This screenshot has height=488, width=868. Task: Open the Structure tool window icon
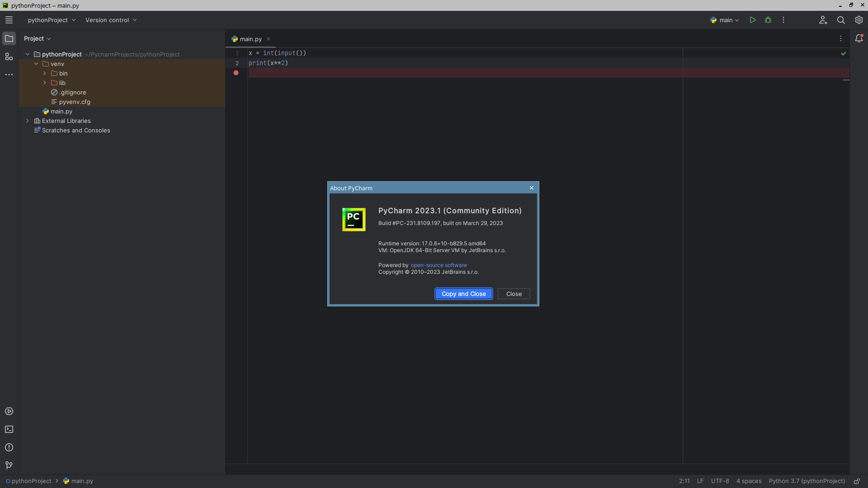(9, 56)
